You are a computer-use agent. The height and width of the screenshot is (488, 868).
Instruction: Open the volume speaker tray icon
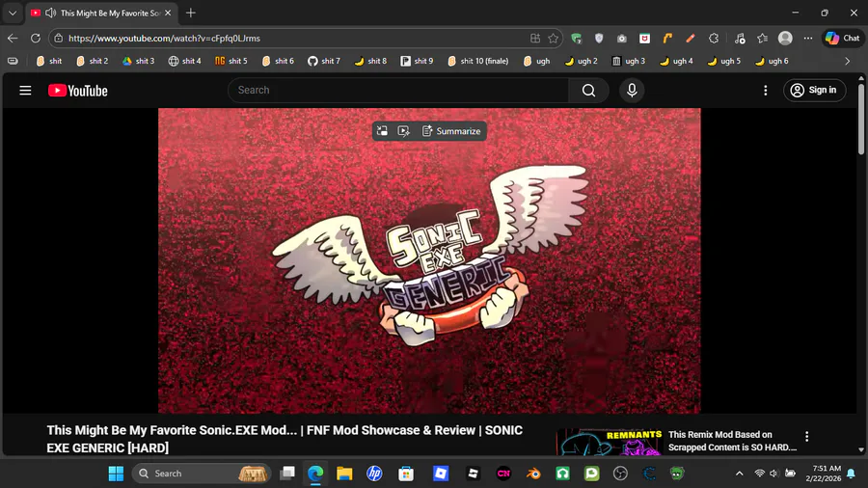pyautogui.click(x=774, y=474)
